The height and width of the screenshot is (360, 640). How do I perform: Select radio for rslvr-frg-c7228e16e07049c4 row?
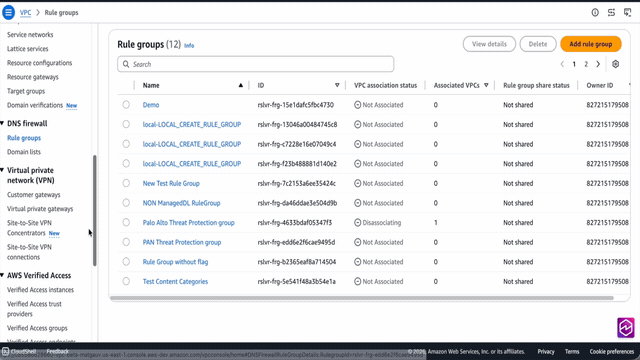(x=126, y=144)
